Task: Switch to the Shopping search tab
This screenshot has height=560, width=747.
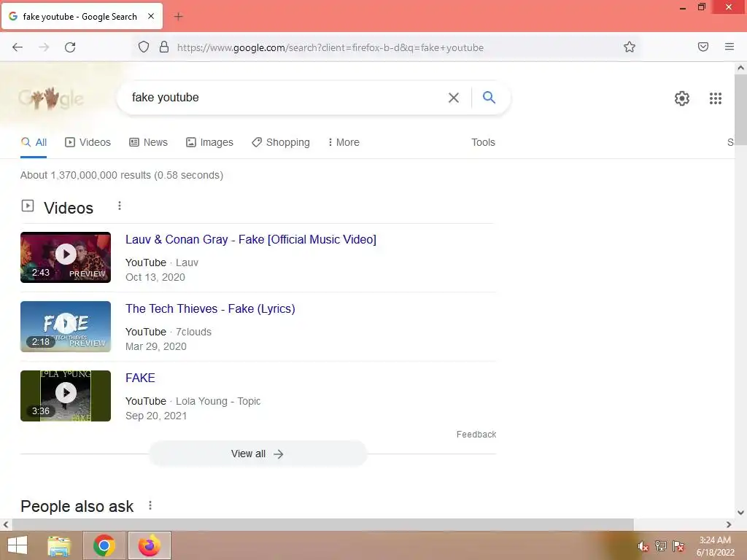Action: tap(281, 142)
